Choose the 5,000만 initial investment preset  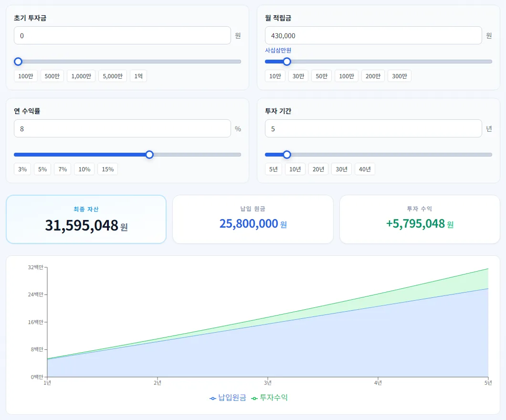click(113, 76)
